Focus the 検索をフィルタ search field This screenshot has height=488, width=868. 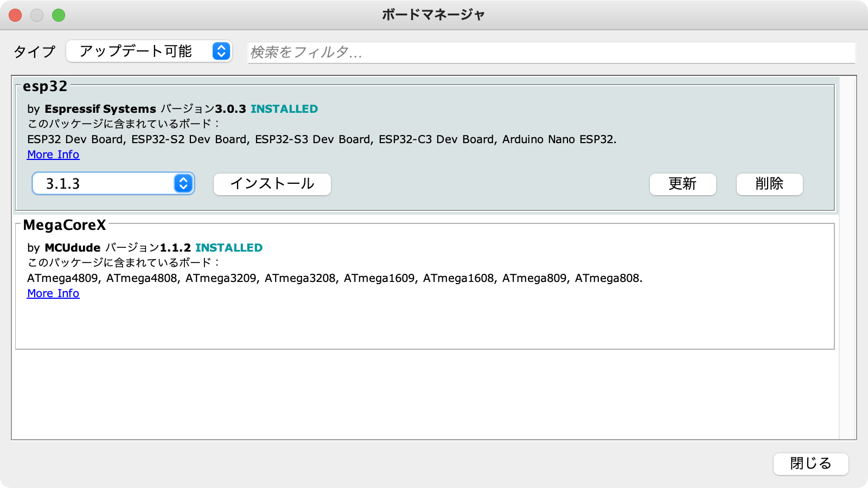tap(551, 53)
